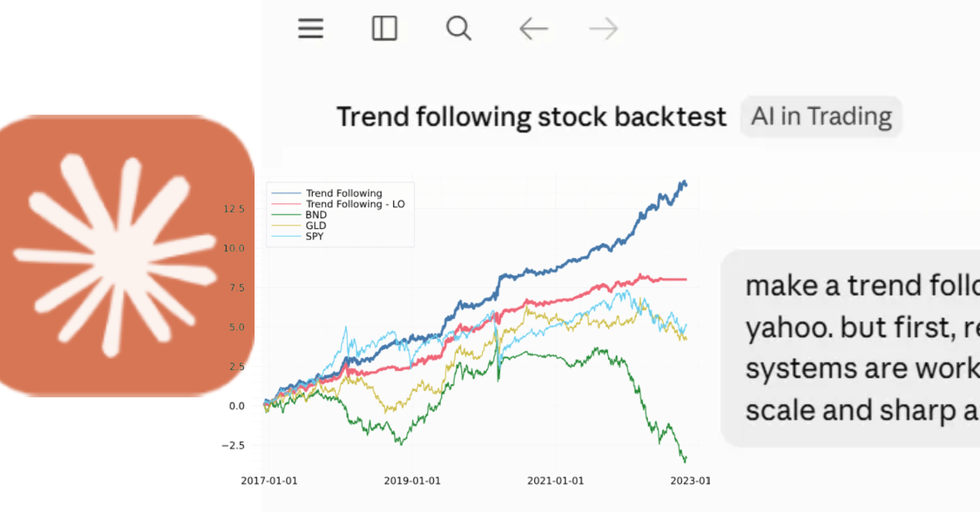The image size is (980, 512).
Task: Select Trend Following legend entry
Action: click(x=344, y=193)
